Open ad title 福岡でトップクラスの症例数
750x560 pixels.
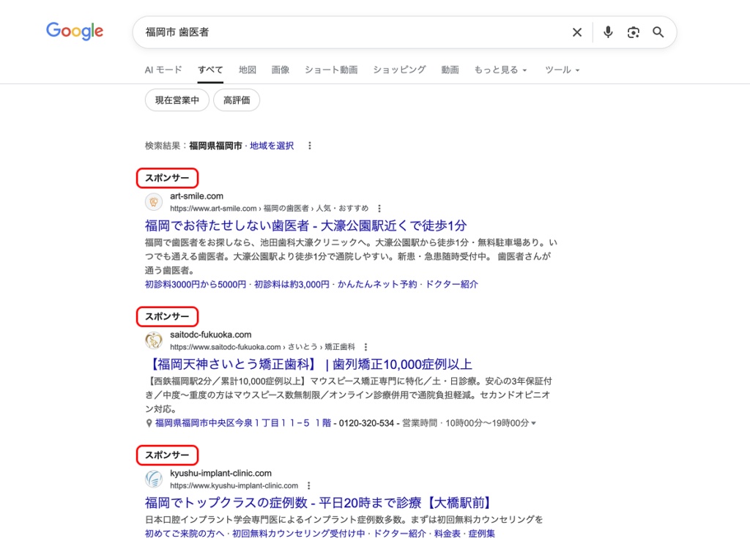319,503
